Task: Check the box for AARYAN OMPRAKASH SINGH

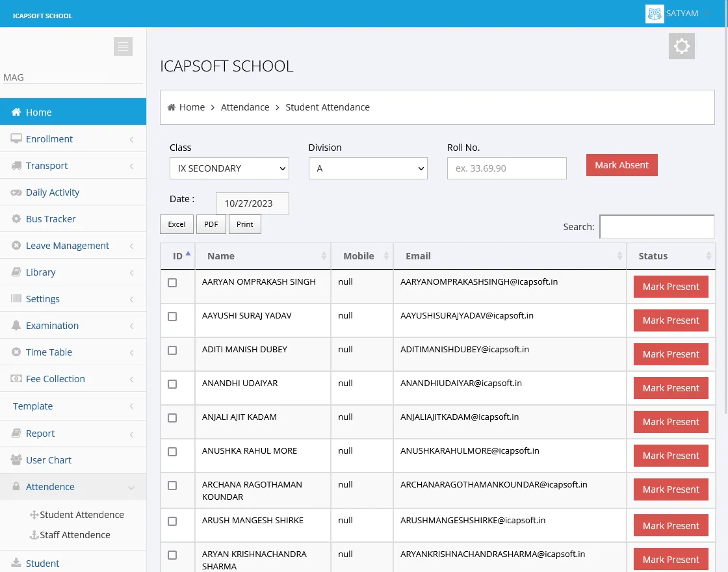Action: point(172,283)
